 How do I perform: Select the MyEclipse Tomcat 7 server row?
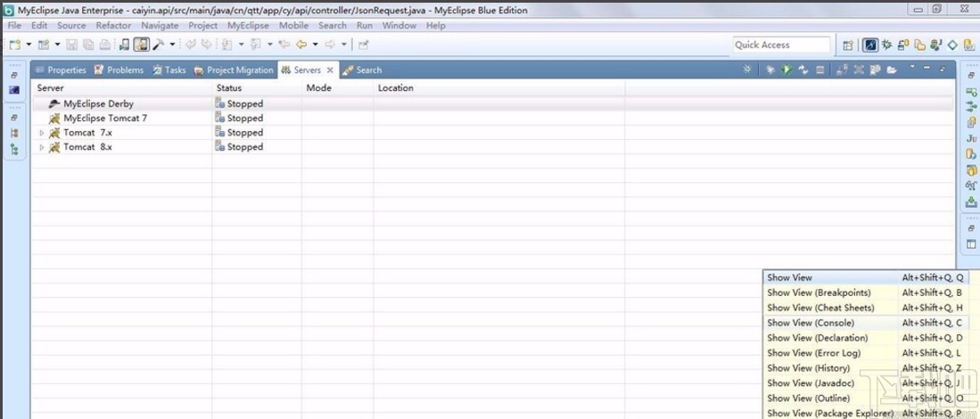pyautogui.click(x=492, y=118)
